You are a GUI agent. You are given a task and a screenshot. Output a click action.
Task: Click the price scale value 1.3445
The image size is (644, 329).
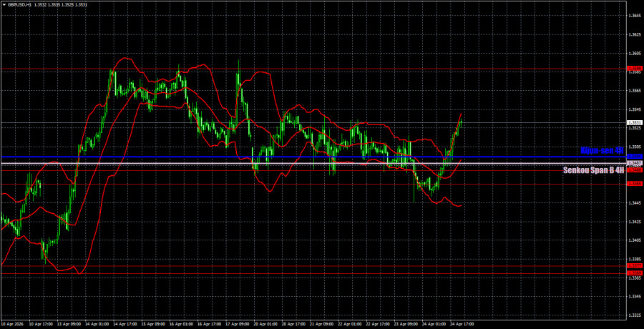click(633, 203)
